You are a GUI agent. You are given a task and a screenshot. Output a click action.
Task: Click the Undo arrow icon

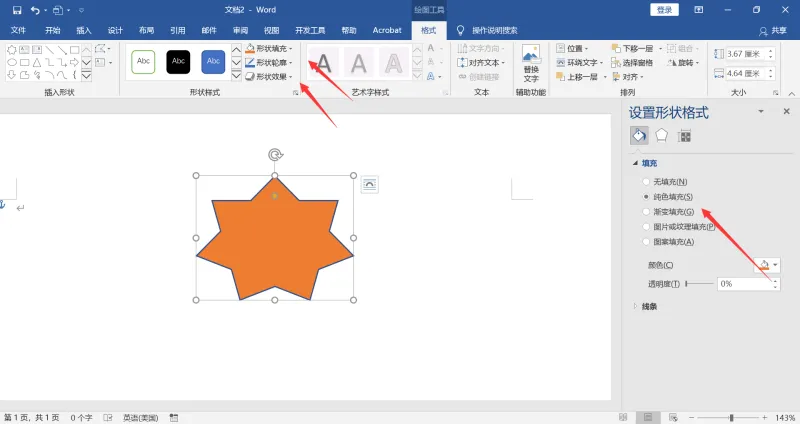click(35, 10)
